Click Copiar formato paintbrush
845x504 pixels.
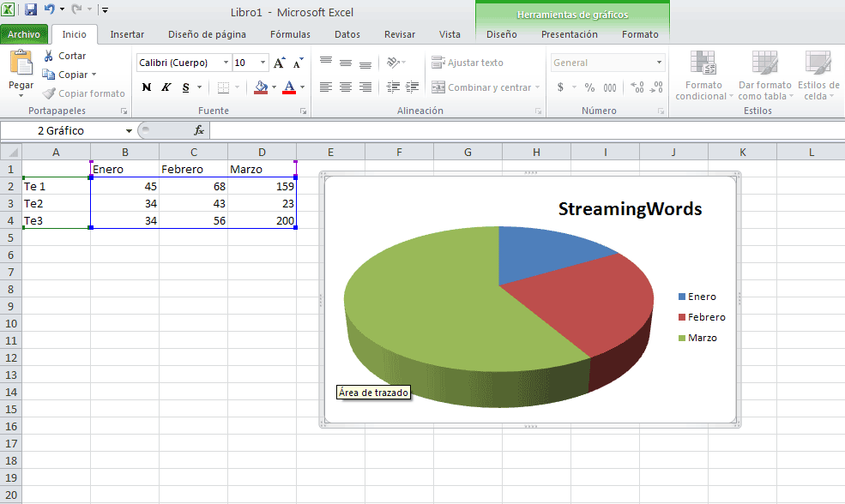83,93
